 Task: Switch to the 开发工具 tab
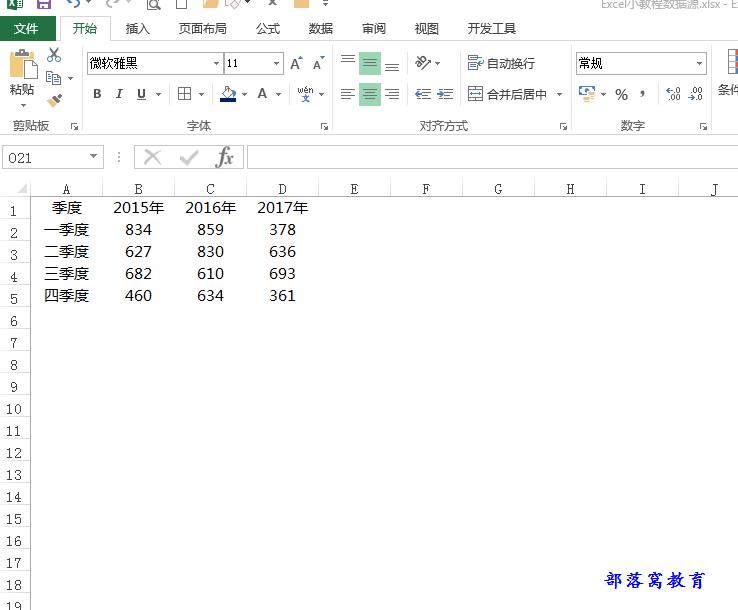491,29
